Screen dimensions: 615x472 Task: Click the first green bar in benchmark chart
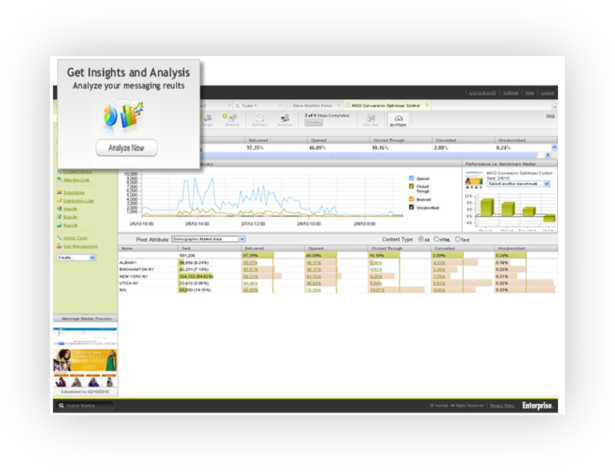[x=487, y=207]
